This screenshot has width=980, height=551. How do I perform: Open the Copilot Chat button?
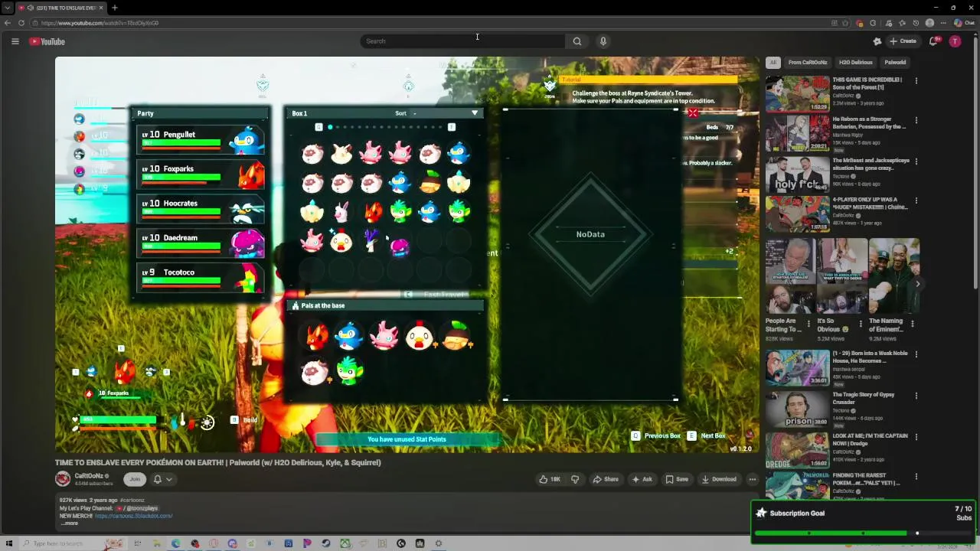pyautogui.click(x=963, y=23)
